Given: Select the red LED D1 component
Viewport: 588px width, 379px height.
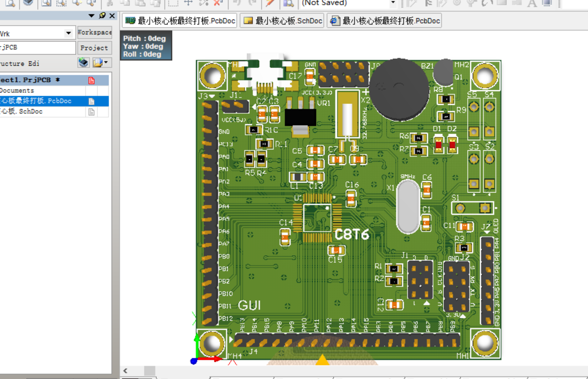Looking at the screenshot, I should point(438,145).
